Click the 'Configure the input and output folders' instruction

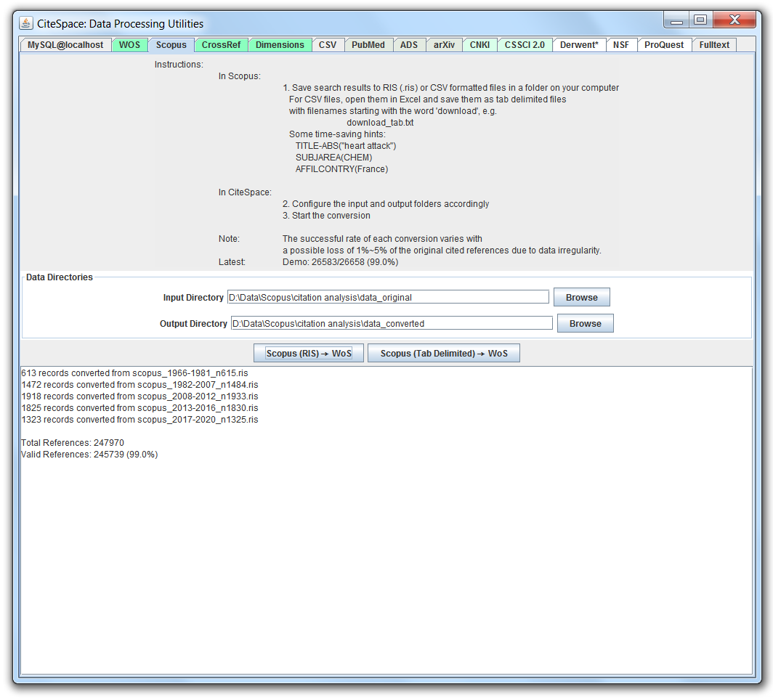point(386,204)
